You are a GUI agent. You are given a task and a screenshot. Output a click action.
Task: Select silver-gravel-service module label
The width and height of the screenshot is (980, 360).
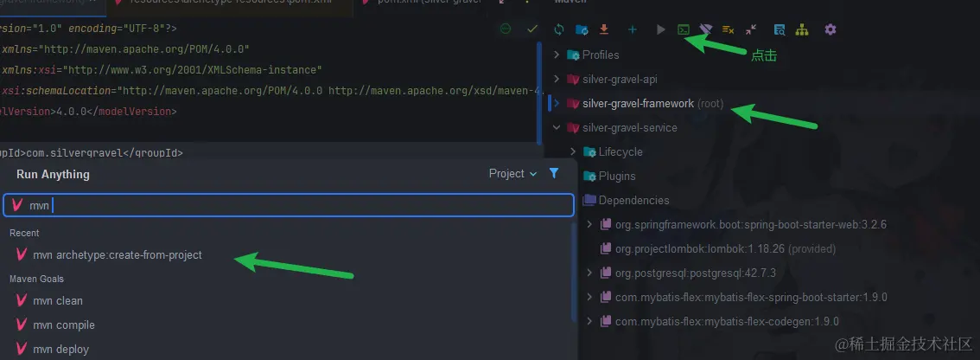[x=629, y=128]
